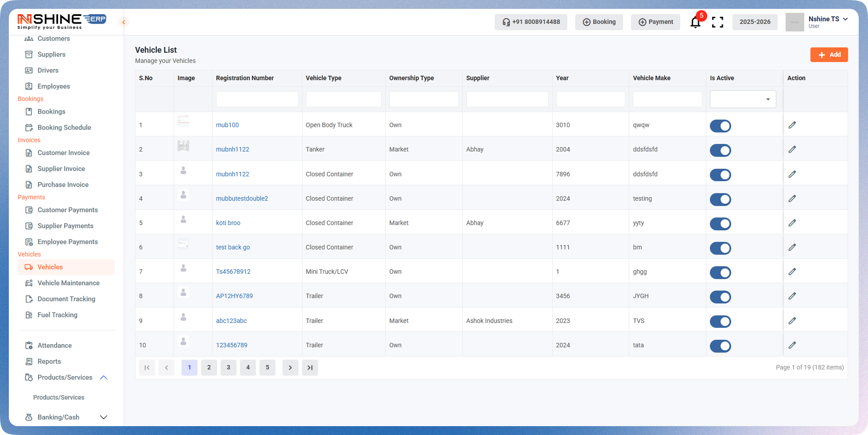The width and height of the screenshot is (868, 435).
Task: Go to the Reports menu item
Action: tap(49, 361)
